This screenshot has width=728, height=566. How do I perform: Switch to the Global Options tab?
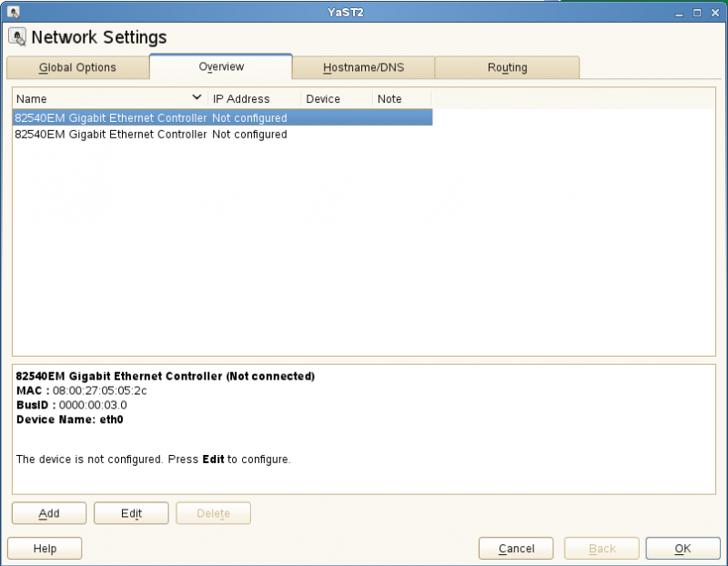(x=77, y=66)
